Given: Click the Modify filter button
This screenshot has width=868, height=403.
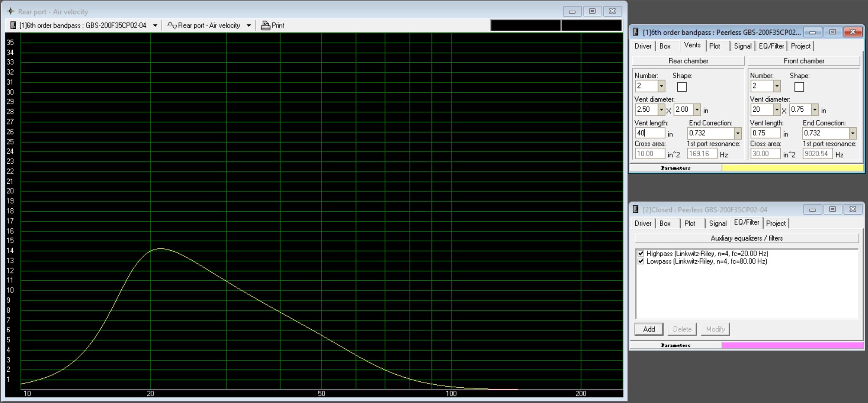Looking at the screenshot, I should click(x=715, y=329).
